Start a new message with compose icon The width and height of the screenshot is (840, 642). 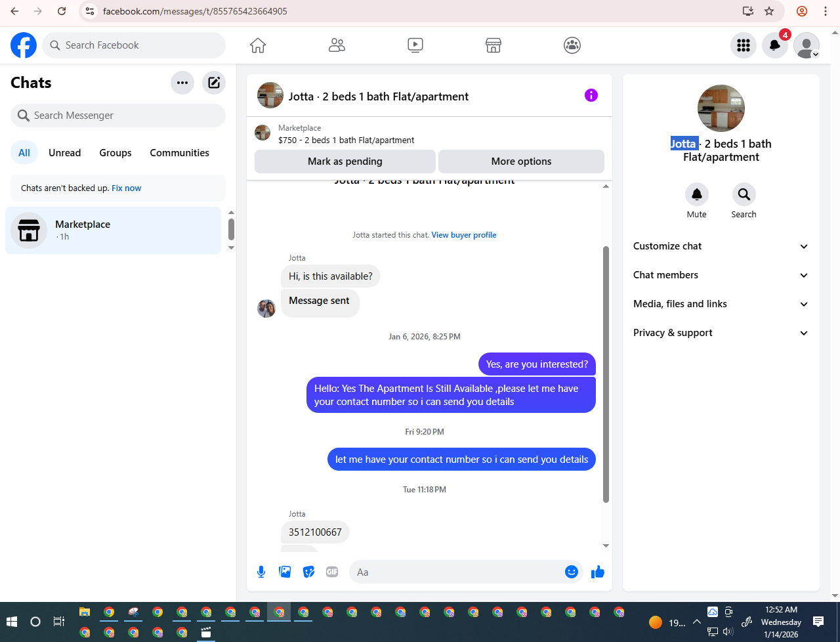point(214,83)
